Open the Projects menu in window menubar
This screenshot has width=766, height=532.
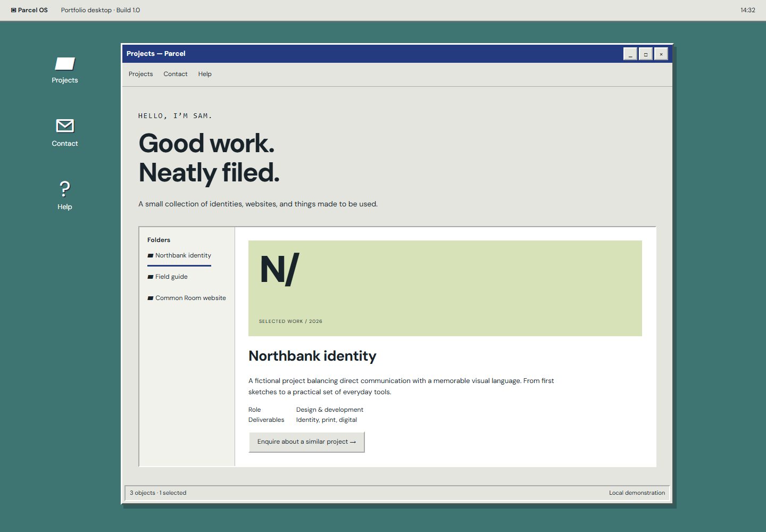(x=140, y=74)
